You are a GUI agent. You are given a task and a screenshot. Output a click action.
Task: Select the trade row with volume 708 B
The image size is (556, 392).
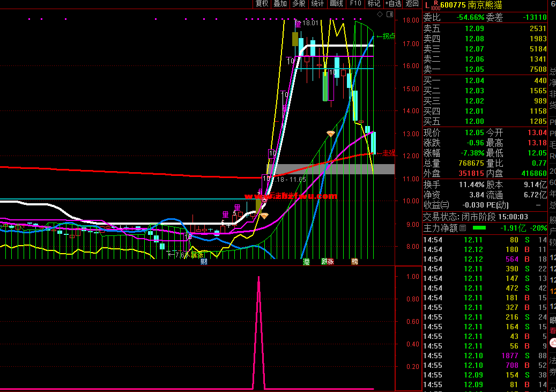[485, 365]
